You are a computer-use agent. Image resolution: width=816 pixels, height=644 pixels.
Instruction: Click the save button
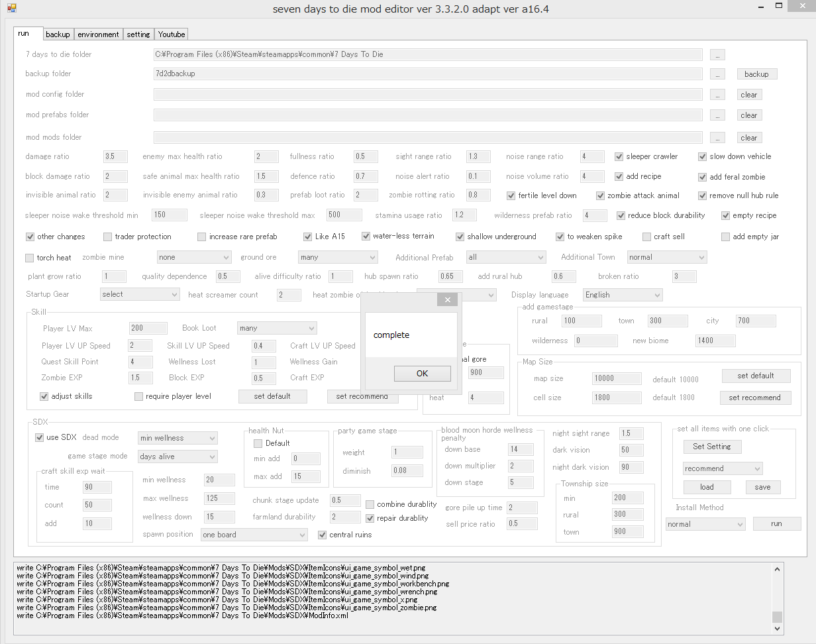[763, 487]
